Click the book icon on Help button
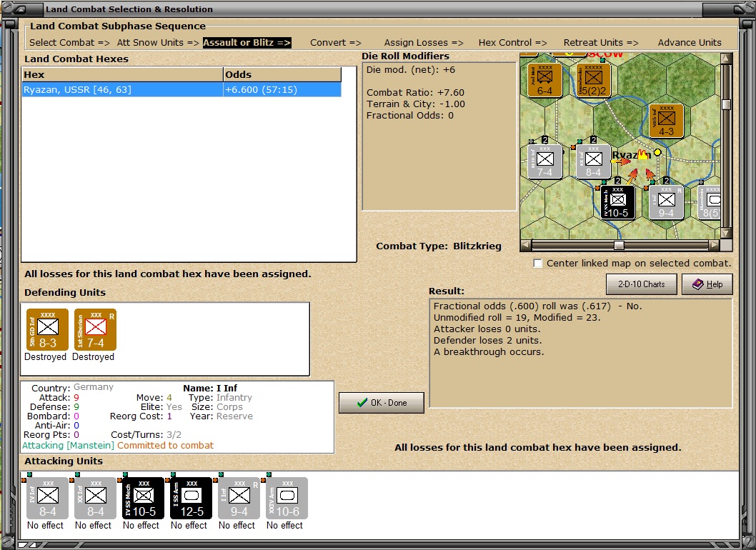 click(697, 284)
